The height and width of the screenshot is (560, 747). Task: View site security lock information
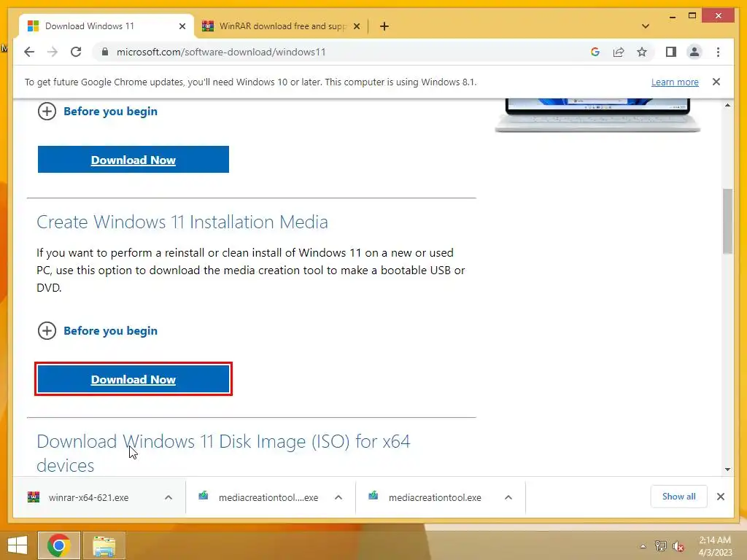[x=105, y=52]
